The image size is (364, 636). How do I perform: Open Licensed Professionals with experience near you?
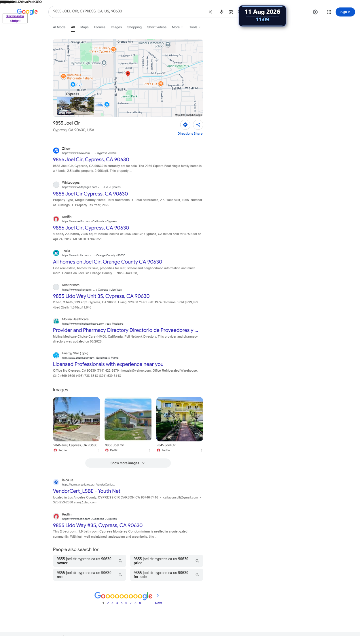[108, 364]
